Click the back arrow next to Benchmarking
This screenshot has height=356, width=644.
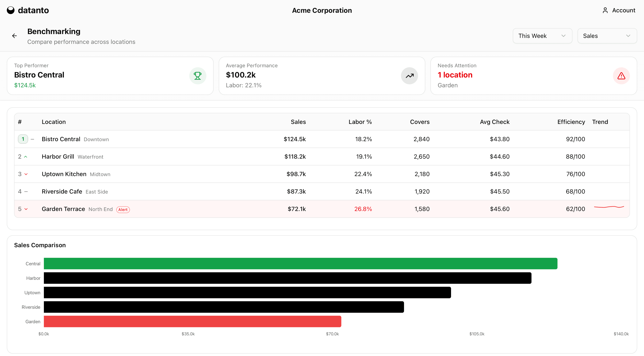click(x=14, y=36)
